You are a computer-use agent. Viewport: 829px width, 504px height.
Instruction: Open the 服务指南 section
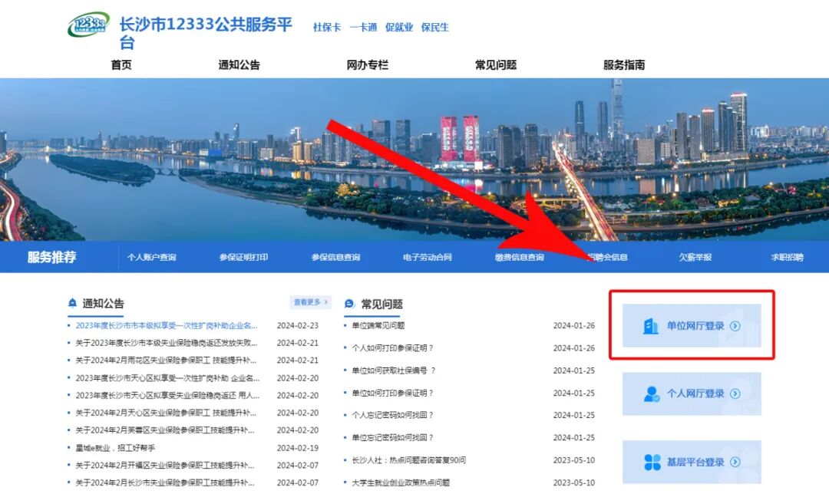tap(626, 64)
